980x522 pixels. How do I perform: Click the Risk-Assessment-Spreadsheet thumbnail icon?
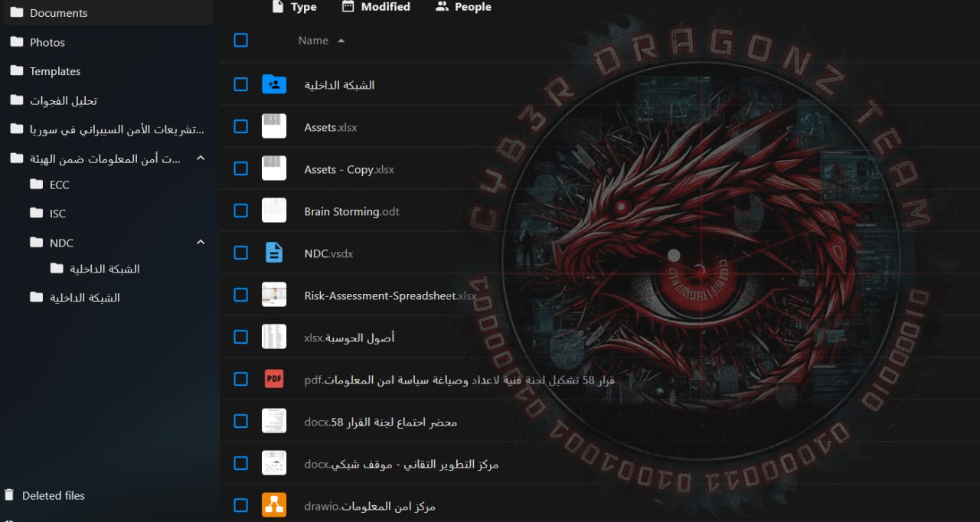[274, 295]
